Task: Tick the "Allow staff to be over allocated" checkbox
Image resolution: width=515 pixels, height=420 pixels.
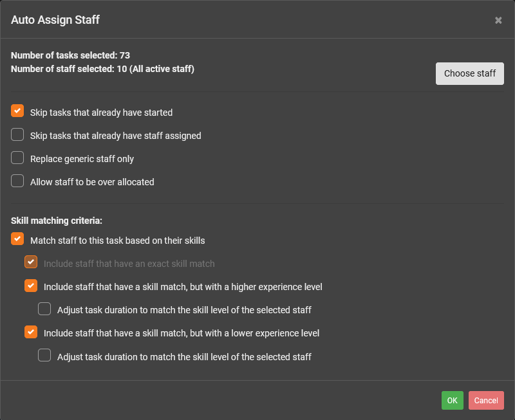Action: [x=17, y=181]
